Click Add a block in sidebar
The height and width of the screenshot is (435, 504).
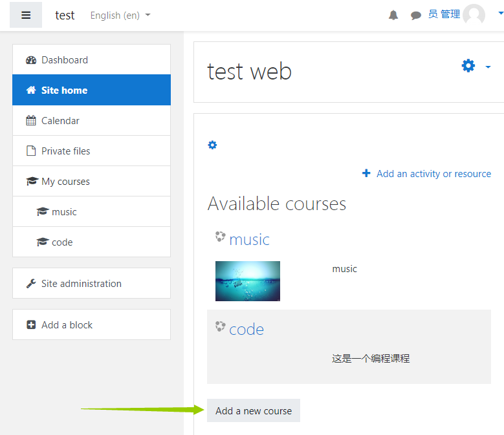coord(67,325)
